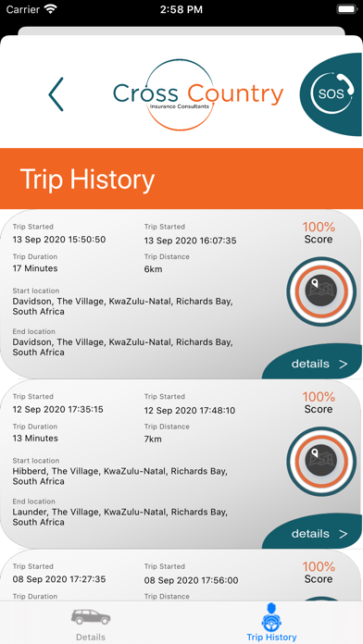Tap the back chevron arrow
This screenshot has height=644, width=363.
coord(56,94)
